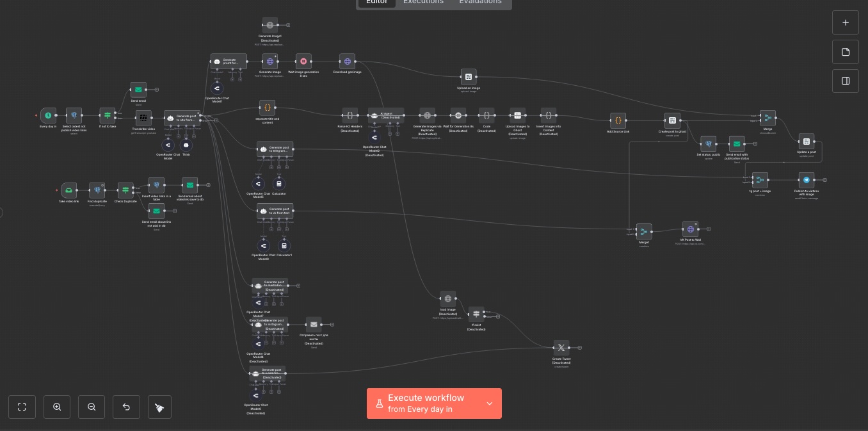Open the 'Add Source Link' code node
The image size is (868, 431).
(x=618, y=120)
